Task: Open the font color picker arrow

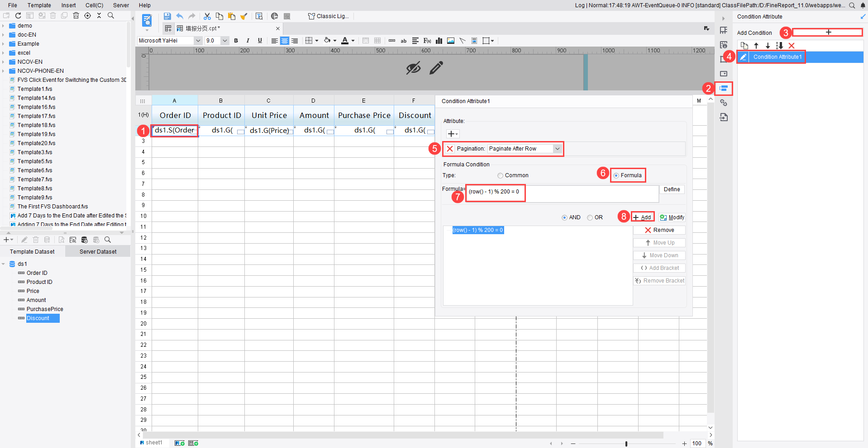Action: click(x=353, y=41)
